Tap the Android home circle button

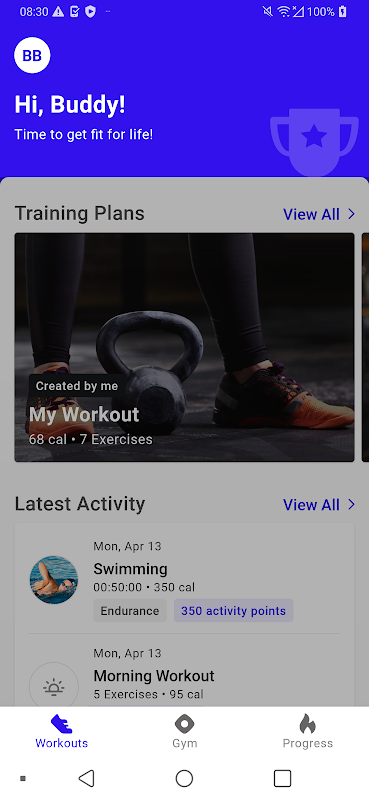click(x=184, y=778)
